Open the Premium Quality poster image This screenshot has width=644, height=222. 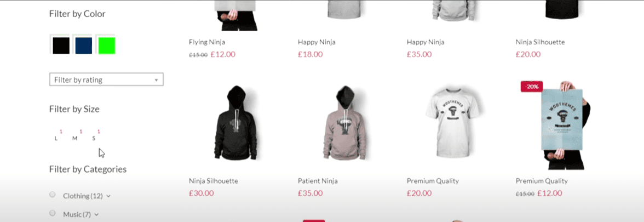(x=563, y=126)
